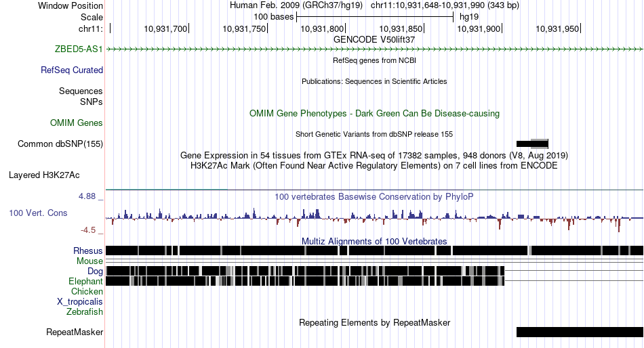
Task: Click the Scale label
Action: [x=92, y=17]
